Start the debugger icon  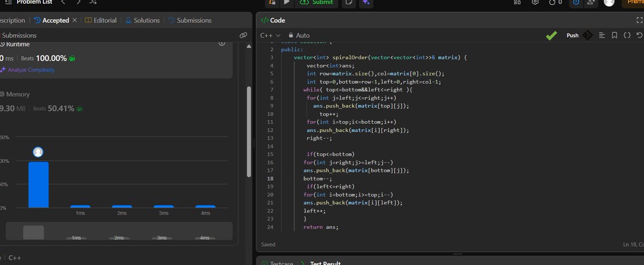272,2
